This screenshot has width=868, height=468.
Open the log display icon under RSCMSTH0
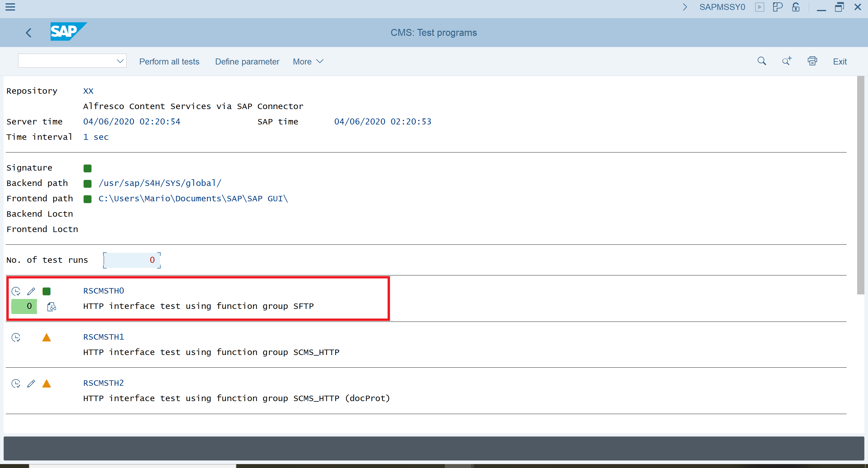[52, 306]
